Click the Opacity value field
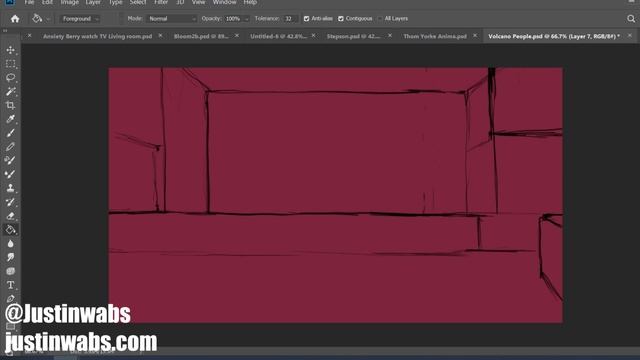Viewport: 640px width, 360px height. pos(233,19)
